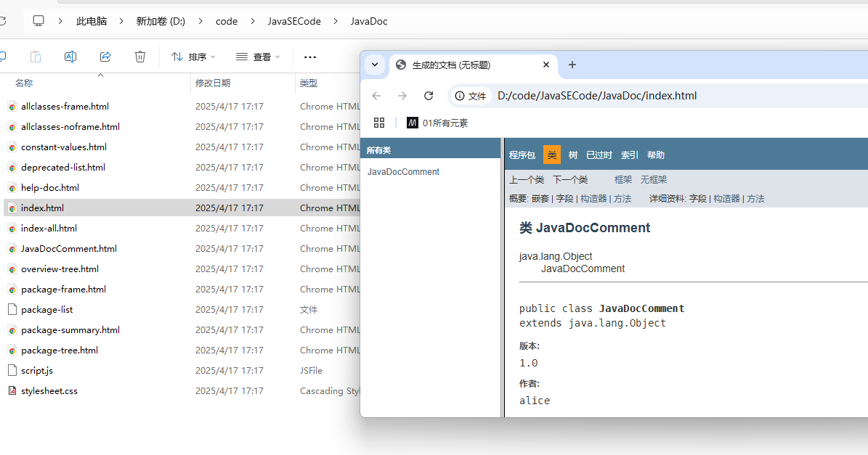
Task: Select file deprecated-list.html
Action: pos(63,167)
